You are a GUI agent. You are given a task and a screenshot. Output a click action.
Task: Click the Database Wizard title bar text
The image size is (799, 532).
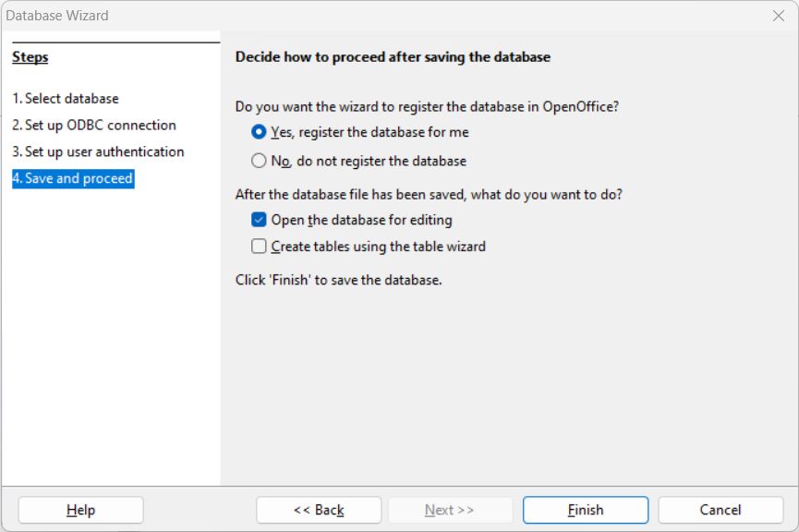57,16
